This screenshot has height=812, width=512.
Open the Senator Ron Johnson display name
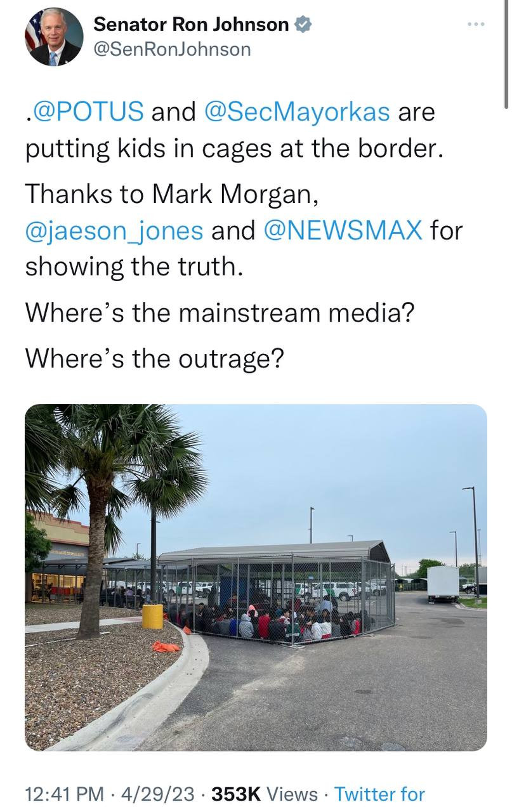click(191, 25)
